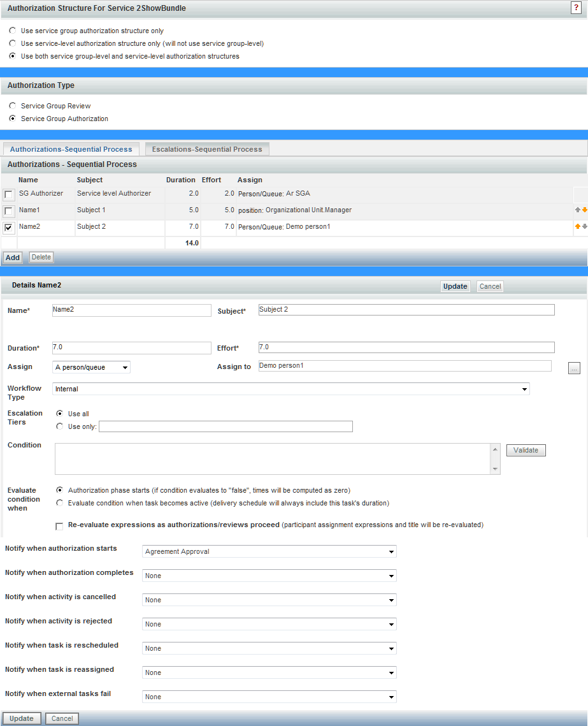Open the Assign A person/queue dropdown
The width and height of the screenshot is (588, 726).
[x=91, y=367]
